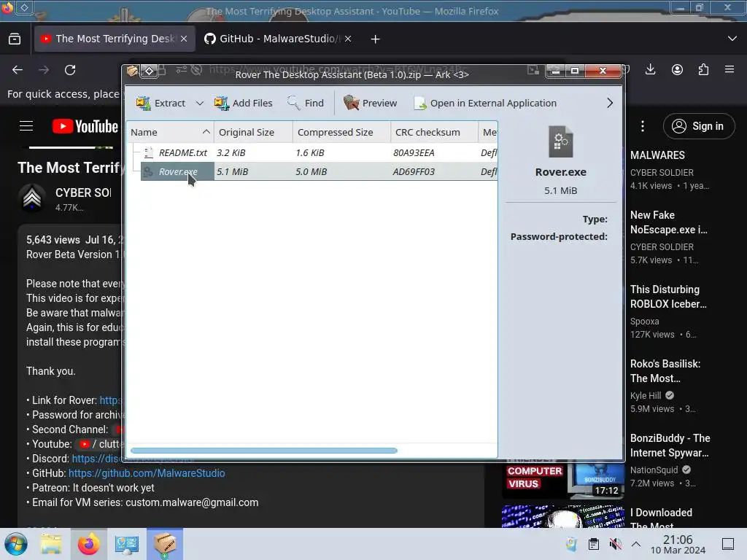The width and height of the screenshot is (747, 560).
Task: Open the start menu on taskbar
Action: [16, 544]
